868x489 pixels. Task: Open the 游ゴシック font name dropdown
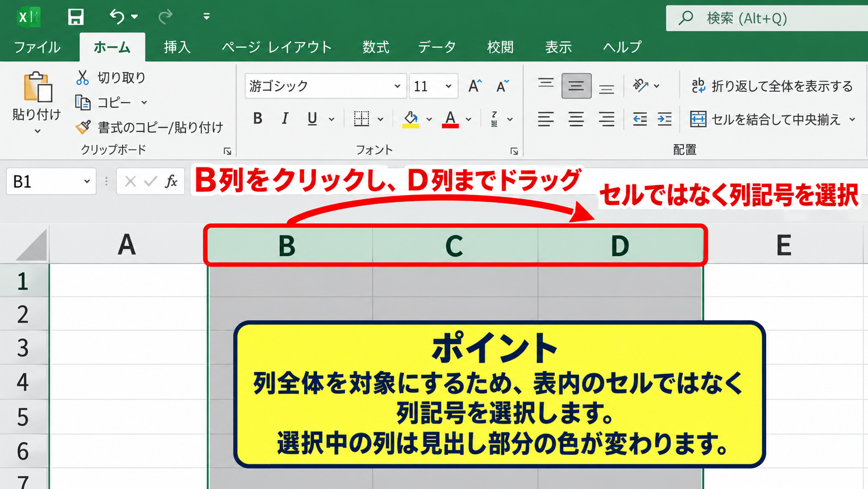(397, 86)
